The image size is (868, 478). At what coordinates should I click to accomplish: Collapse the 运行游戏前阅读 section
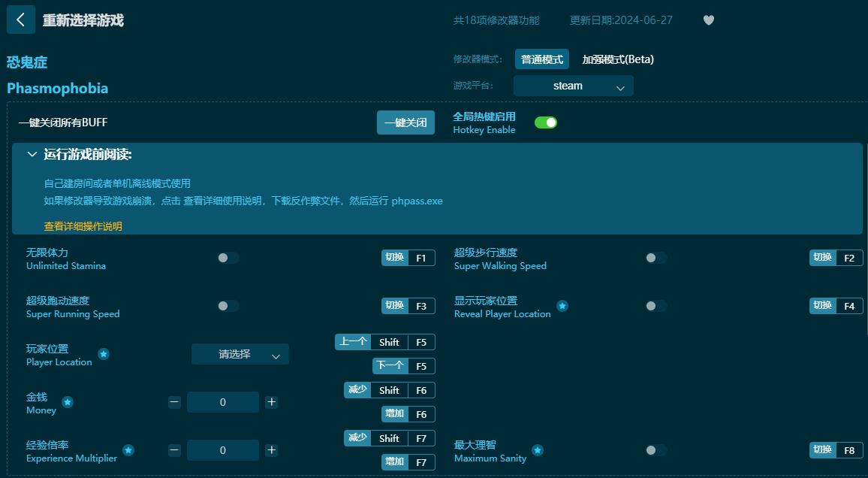click(32, 153)
